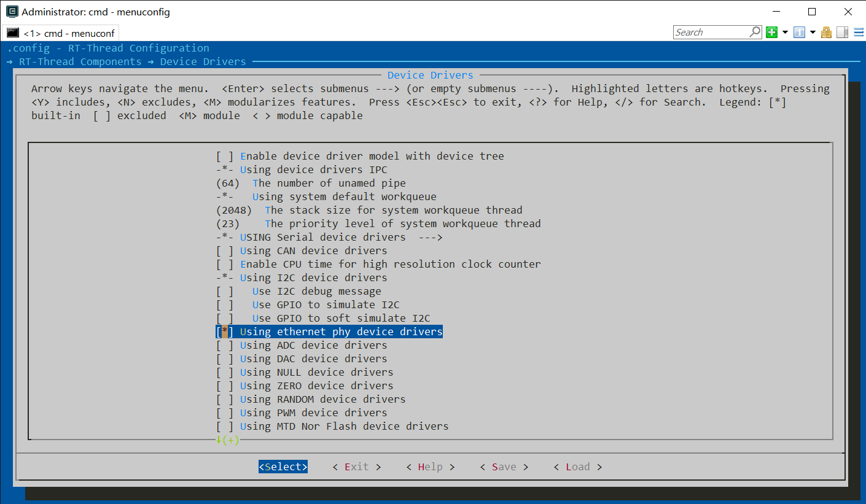The height and width of the screenshot is (504, 866).
Task: Click the .config - RT-Thread Configuration header
Action: 108,48
